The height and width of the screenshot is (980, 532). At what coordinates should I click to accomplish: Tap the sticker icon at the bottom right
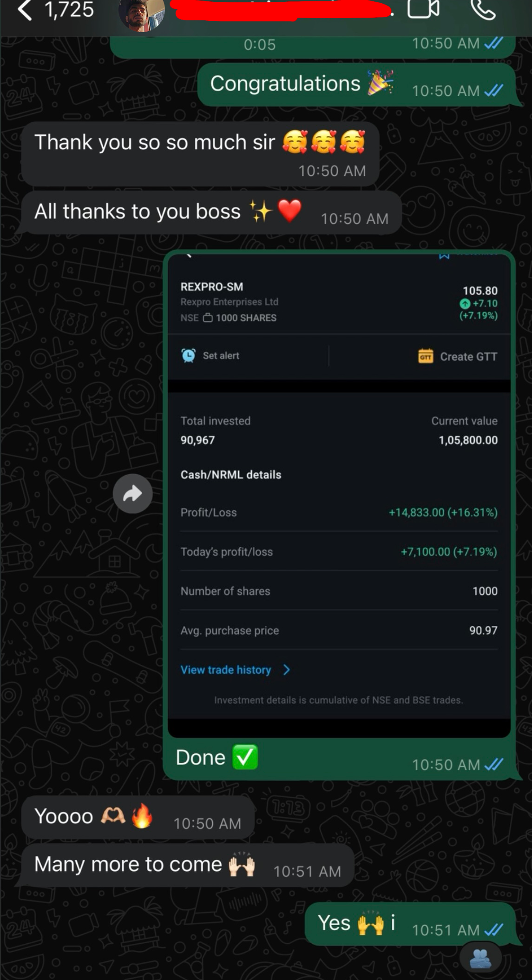pos(480,958)
